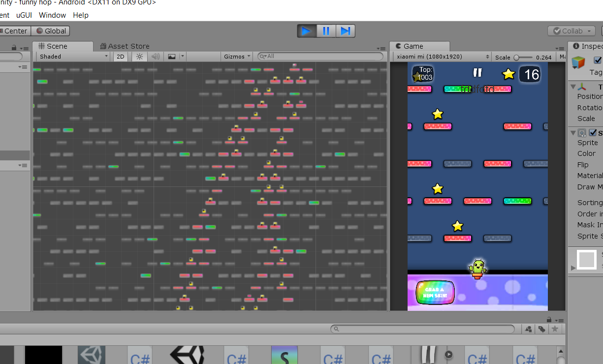Open the xiaomi mi resolution dropdown
The image size is (603, 364).
441,57
